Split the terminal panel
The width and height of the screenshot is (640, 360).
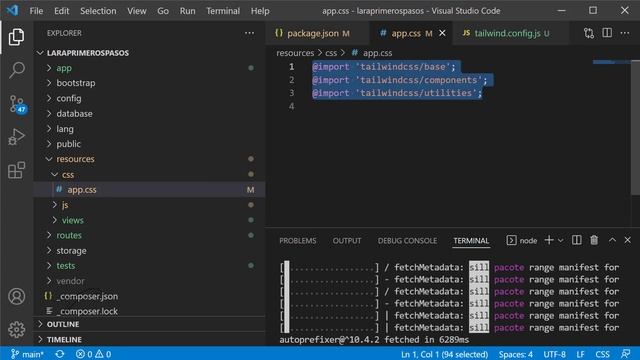(576, 240)
